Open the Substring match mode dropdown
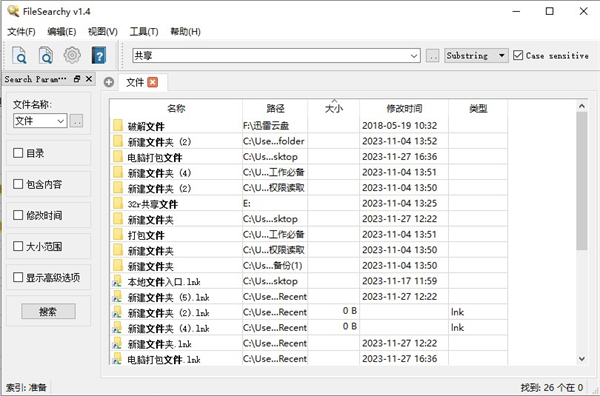The height and width of the screenshot is (396, 600). coord(476,55)
